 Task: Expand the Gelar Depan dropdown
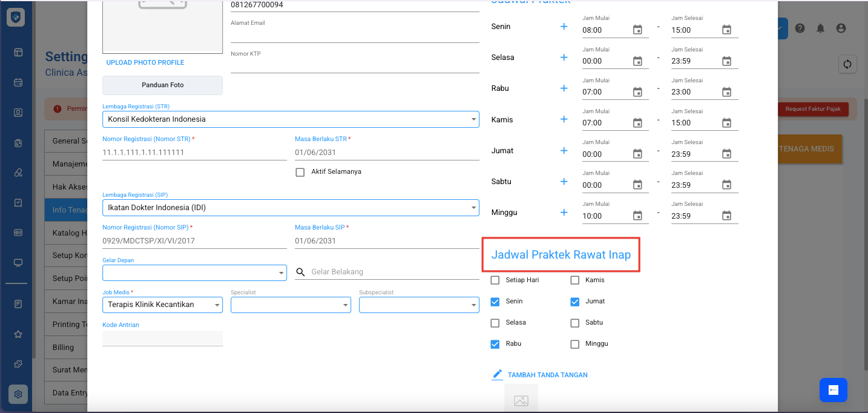tap(194, 273)
